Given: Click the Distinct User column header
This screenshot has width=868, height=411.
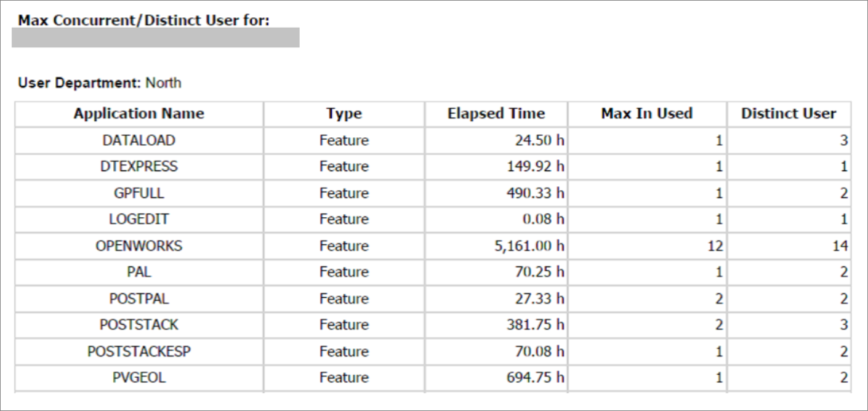Looking at the screenshot, I should point(788,114).
